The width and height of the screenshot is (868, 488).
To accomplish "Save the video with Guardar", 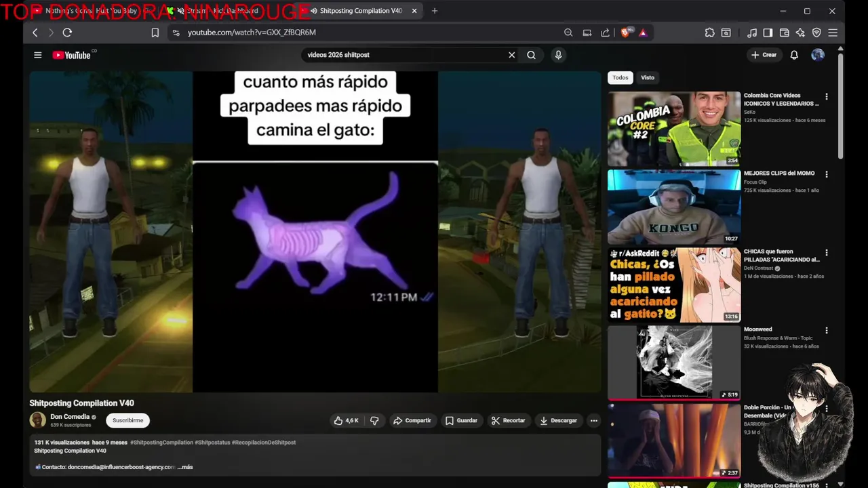I will [x=461, y=421].
